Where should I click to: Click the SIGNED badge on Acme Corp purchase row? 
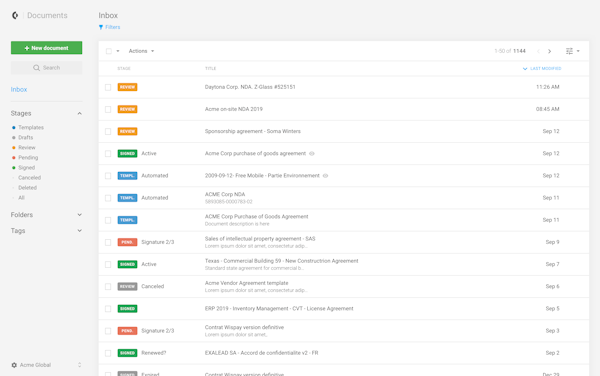tap(127, 153)
